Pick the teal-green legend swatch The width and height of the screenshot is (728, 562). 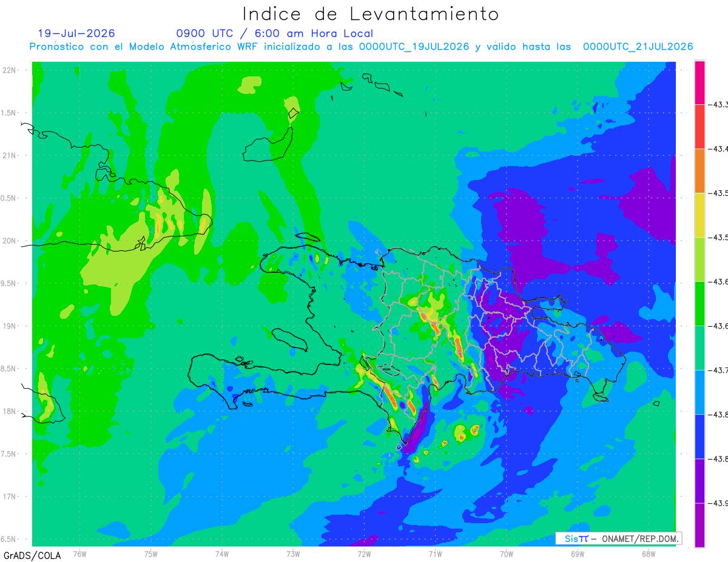point(699,347)
